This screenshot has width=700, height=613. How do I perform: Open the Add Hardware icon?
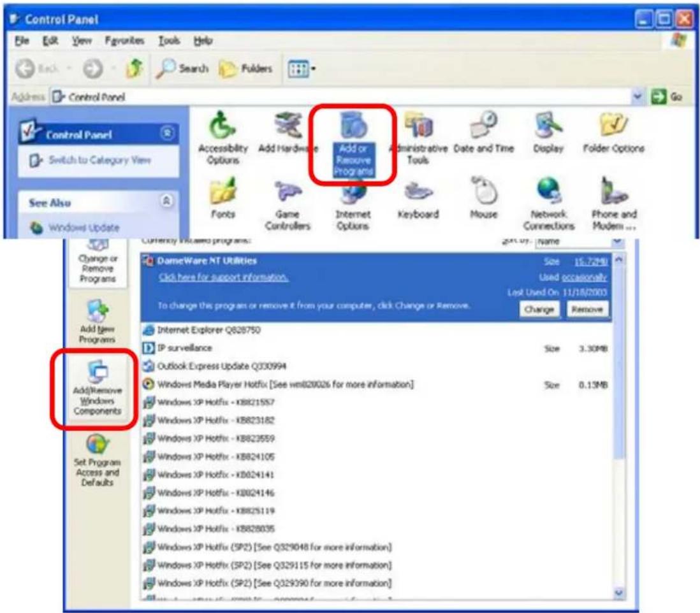pyautogui.click(x=288, y=133)
